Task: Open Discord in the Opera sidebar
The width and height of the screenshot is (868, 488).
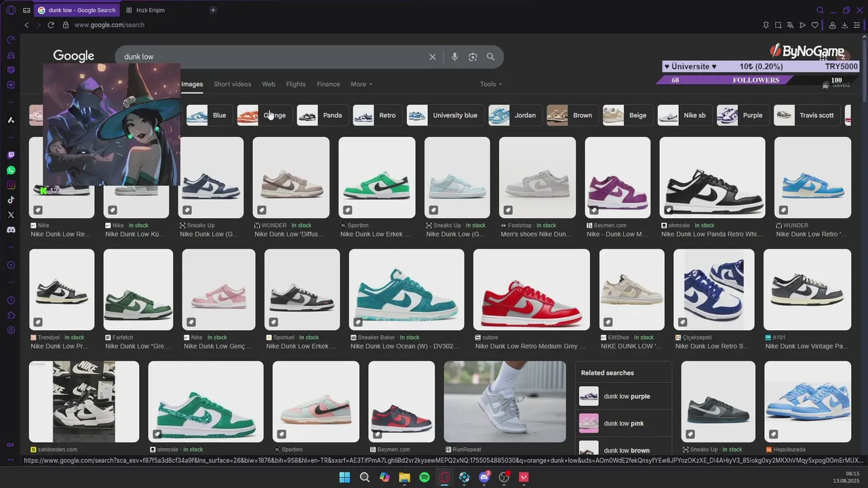Action: [x=11, y=230]
